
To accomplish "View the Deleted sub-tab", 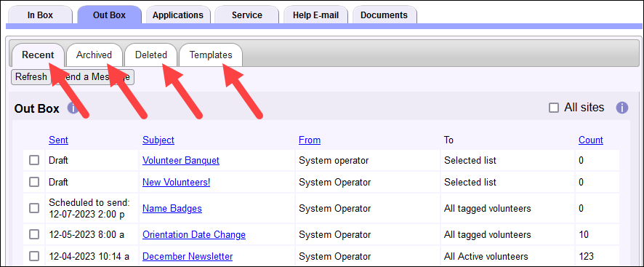I will 151,55.
